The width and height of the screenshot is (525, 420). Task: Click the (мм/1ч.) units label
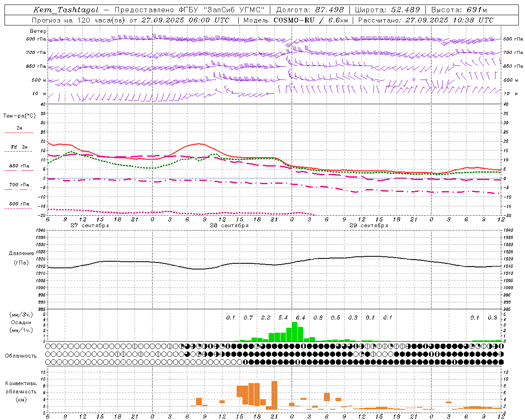(x=21, y=330)
